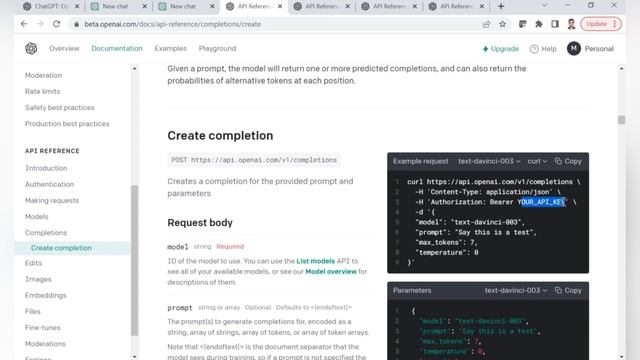Open the Personal account avatar
Image resolution: width=640 pixels, height=360 pixels.
pyautogui.click(x=573, y=49)
